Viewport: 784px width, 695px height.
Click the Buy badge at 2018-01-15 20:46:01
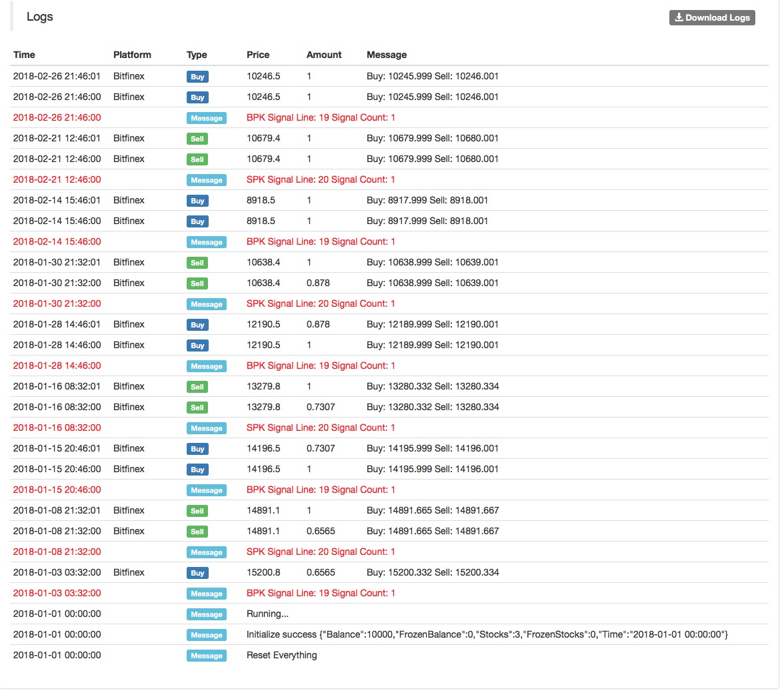[x=197, y=449]
